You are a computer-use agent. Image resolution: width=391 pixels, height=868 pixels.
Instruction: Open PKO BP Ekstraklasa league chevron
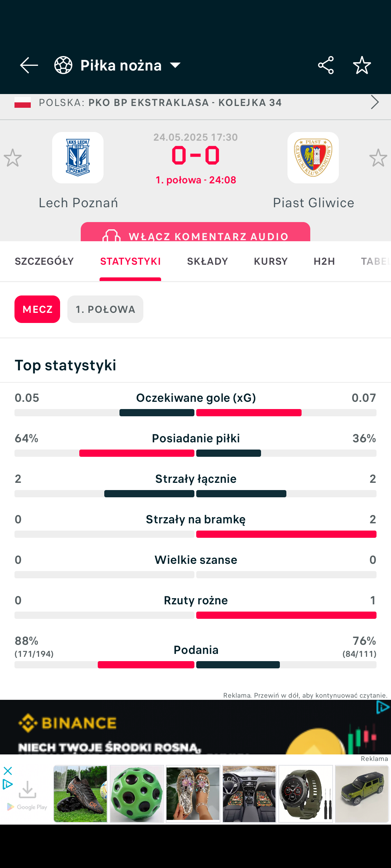click(x=375, y=102)
